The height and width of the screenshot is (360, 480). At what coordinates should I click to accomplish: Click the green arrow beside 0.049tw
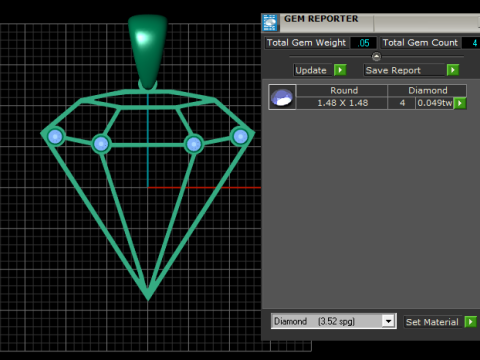[460, 103]
